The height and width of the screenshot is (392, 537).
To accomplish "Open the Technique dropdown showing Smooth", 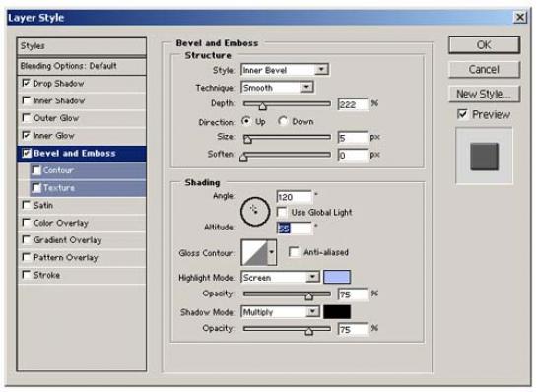I will [x=277, y=88].
